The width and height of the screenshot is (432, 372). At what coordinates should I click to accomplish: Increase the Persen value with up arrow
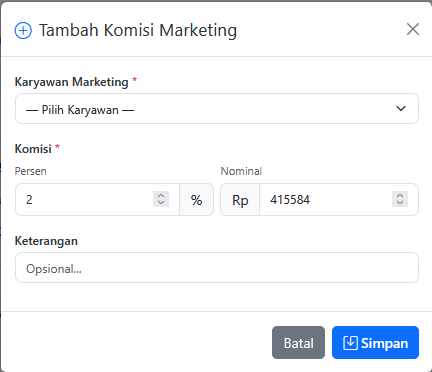pyautogui.click(x=161, y=196)
